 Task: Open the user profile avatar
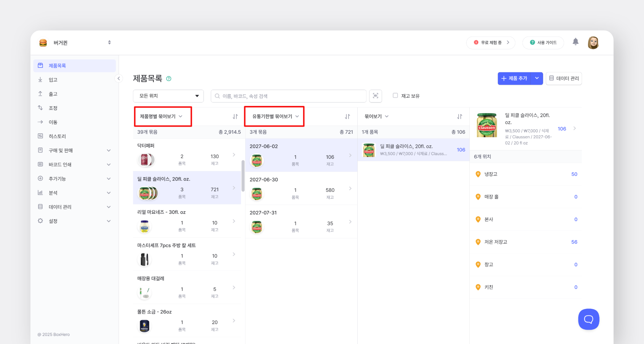[593, 43]
